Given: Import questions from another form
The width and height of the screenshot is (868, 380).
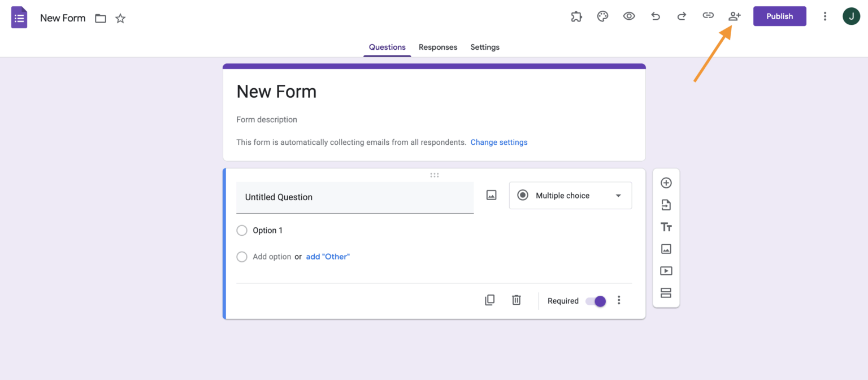Looking at the screenshot, I should pos(666,205).
